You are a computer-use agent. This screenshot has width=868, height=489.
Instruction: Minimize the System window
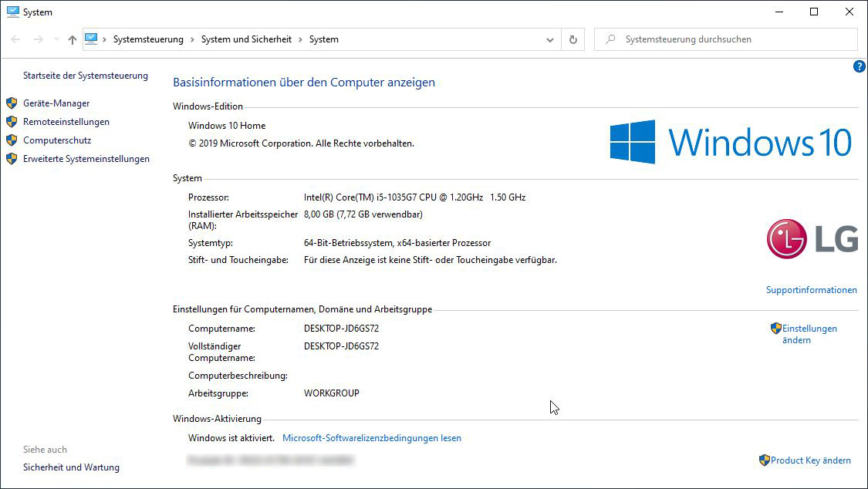point(779,12)
